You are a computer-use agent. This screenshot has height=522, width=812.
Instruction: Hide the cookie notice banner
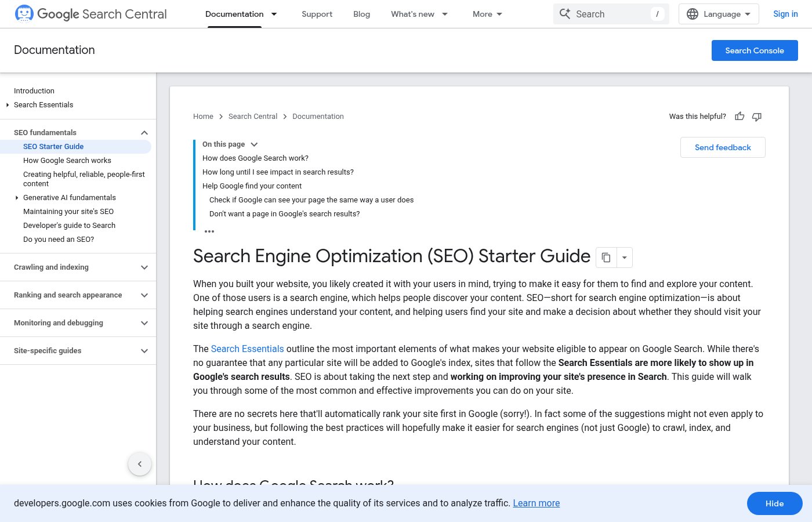pos(774,503)
